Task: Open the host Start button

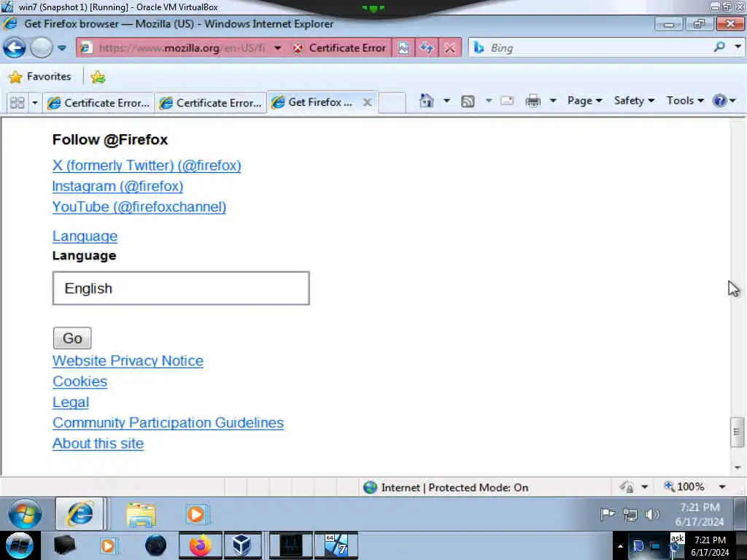Action: [x=20, y=545]
